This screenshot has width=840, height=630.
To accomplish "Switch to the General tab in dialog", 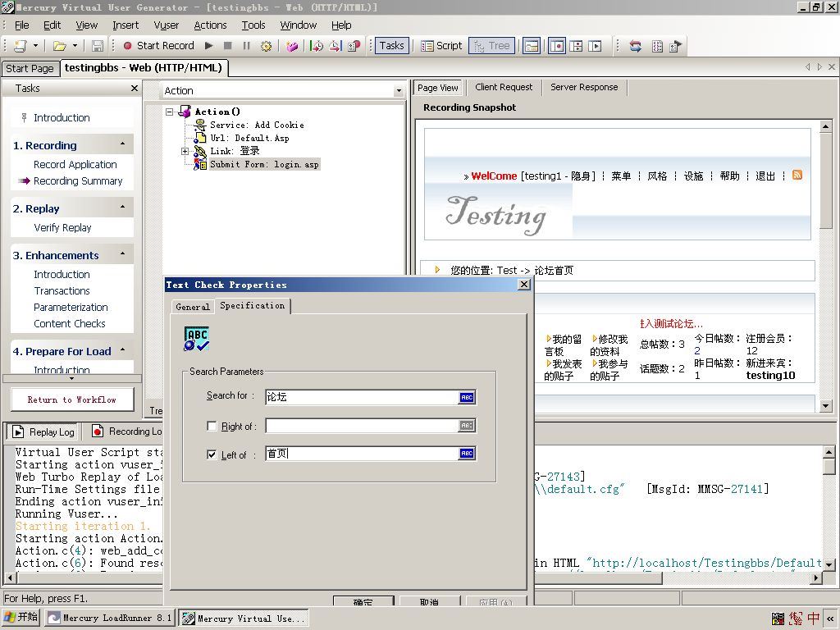I will 193,307.
